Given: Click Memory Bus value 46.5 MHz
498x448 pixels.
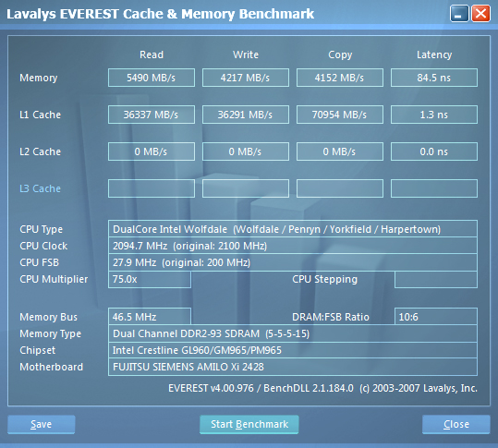Looking at the screenshot, I should [x=150, y=317].
